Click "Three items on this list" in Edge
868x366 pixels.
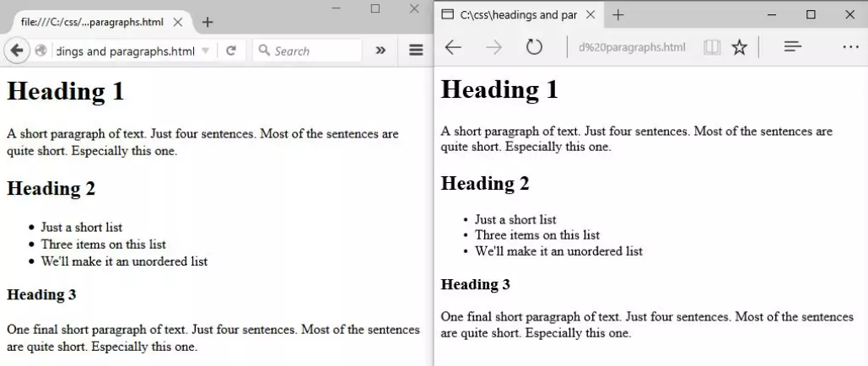click(x=537, y=234)
